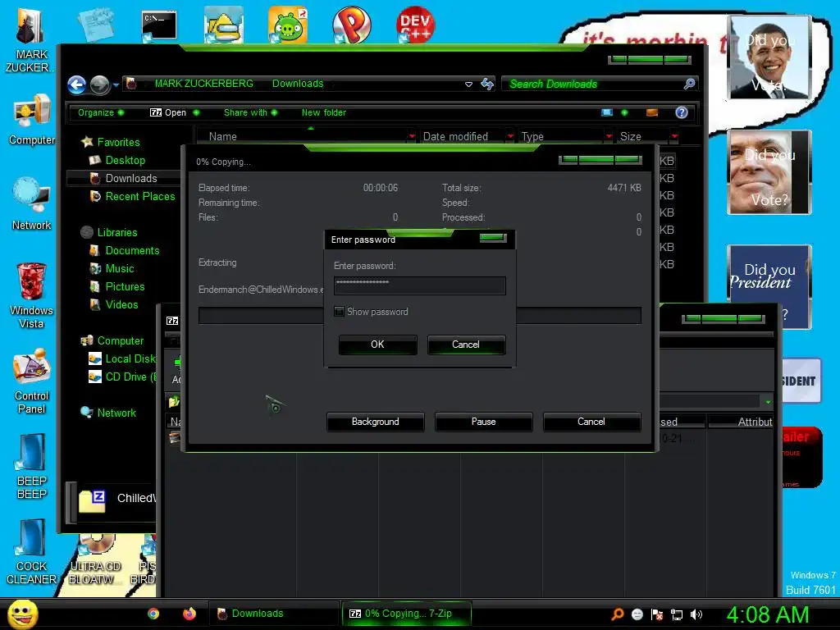Image resolution: width=840 pixels, height=630 pixels.
Task: Click the network tray icon
Action: tap(677, 614)
